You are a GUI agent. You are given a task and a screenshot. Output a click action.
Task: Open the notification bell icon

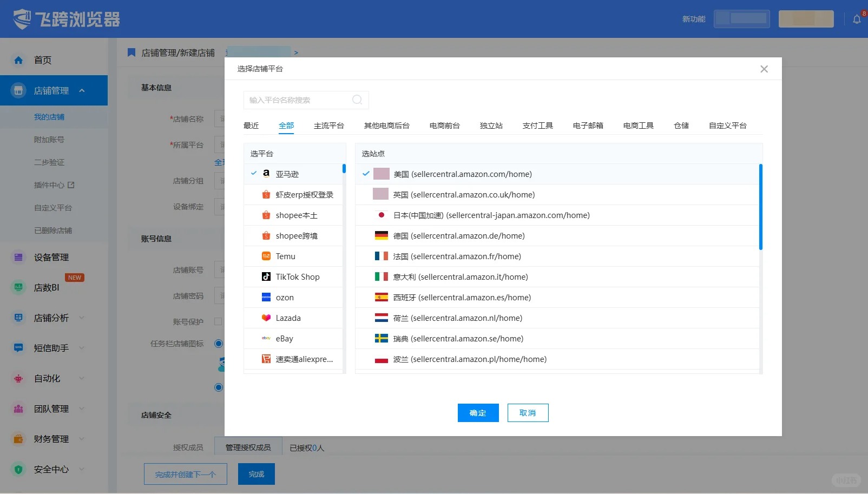857,19
